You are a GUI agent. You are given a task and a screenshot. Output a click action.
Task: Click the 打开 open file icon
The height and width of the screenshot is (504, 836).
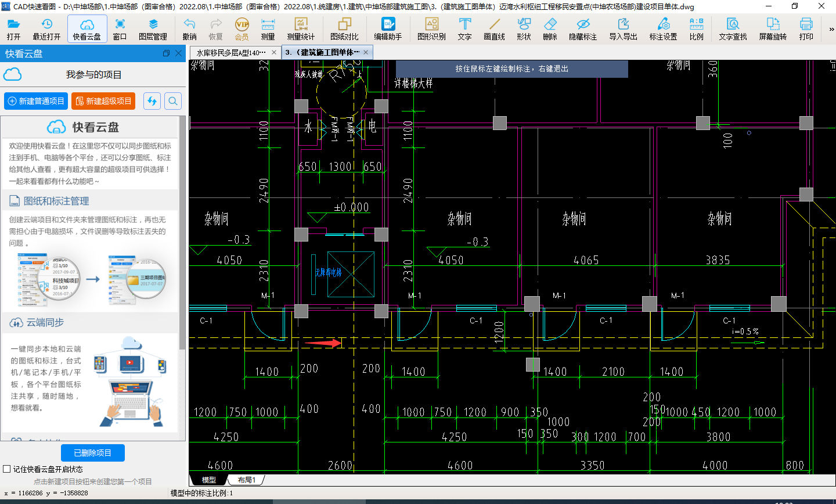pyautogui.click(x=13, y=28)
